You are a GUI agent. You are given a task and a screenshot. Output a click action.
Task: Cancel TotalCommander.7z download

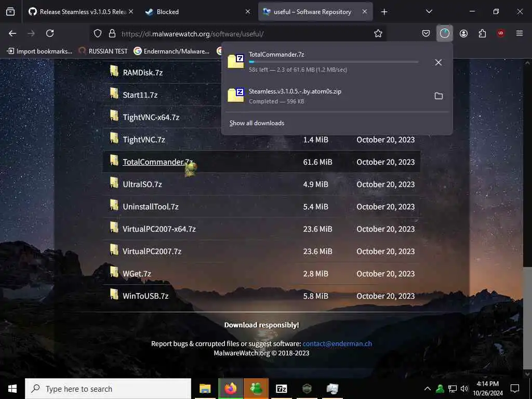(x=438, y=62)
